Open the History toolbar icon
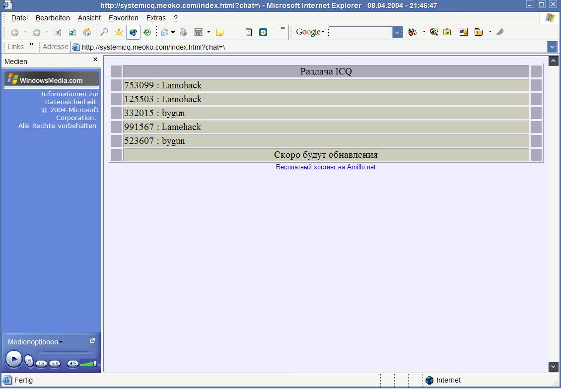Screen dimensions: 561x392 pyautogui.click(x=147, y=32)
